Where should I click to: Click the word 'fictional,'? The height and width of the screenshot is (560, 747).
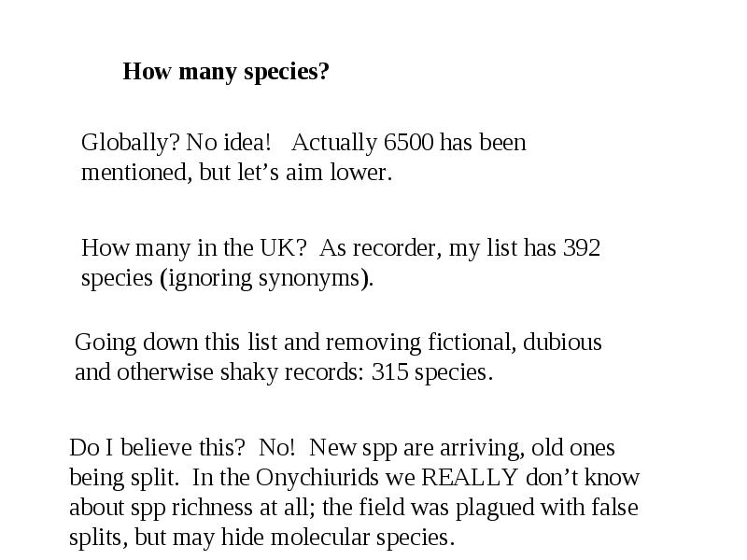[472, 343]
